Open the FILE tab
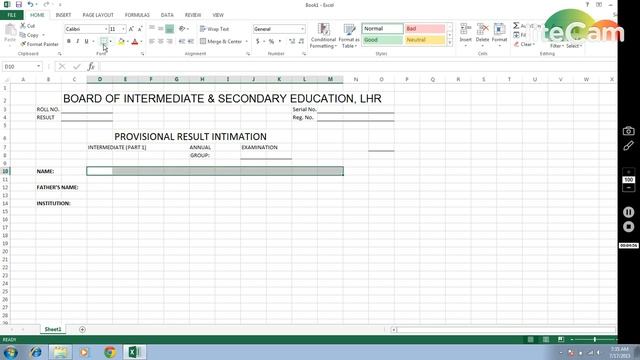The image size is (640, 360). 11,15
